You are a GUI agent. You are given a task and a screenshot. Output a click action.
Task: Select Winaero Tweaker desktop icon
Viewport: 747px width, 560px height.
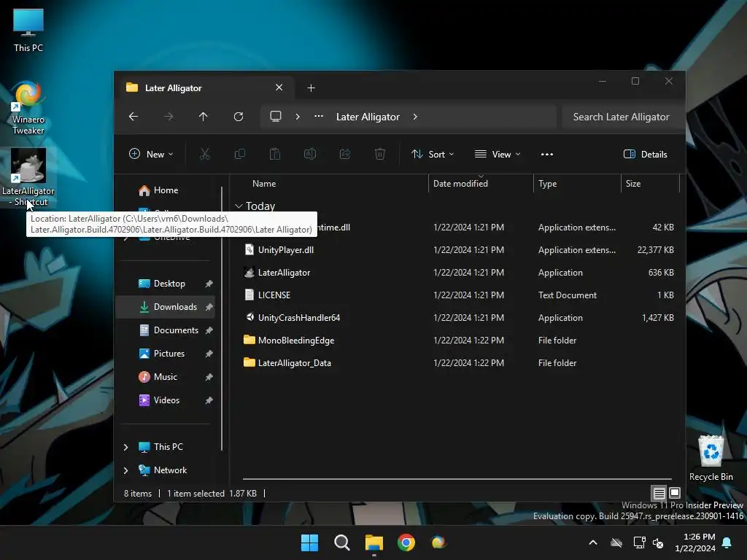coord(28,108)
